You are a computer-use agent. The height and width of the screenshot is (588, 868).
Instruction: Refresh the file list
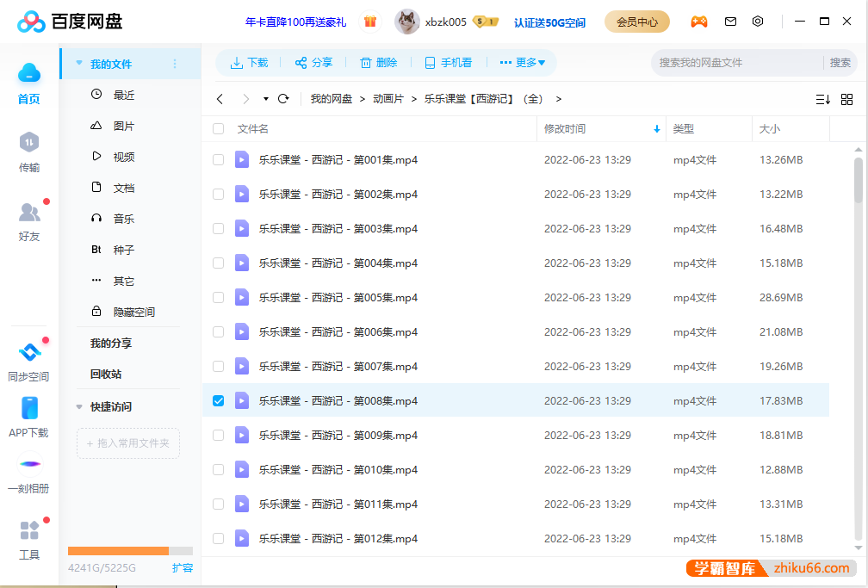pos(283,98)
